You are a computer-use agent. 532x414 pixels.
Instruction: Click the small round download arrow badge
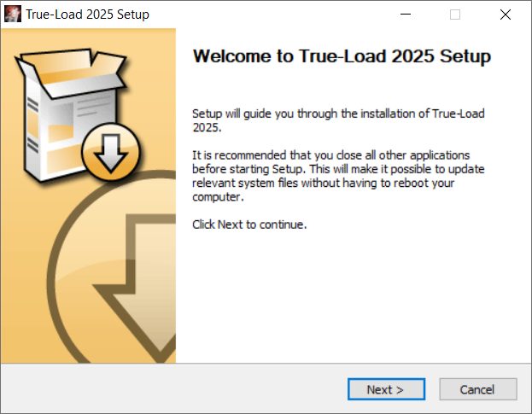(111, 153)
